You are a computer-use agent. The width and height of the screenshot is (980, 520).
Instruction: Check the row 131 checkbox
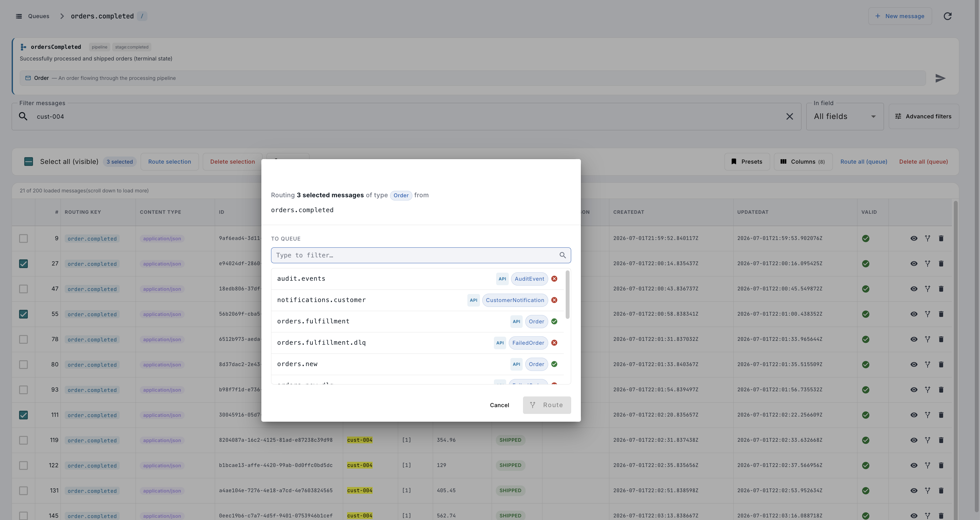[24, 491]
